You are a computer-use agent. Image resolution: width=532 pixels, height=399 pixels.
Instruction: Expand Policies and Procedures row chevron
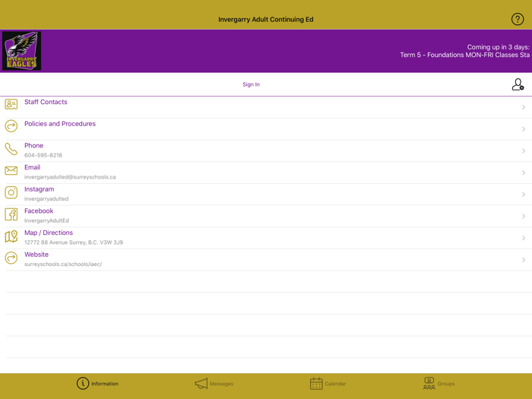click(x=524, y=129)
